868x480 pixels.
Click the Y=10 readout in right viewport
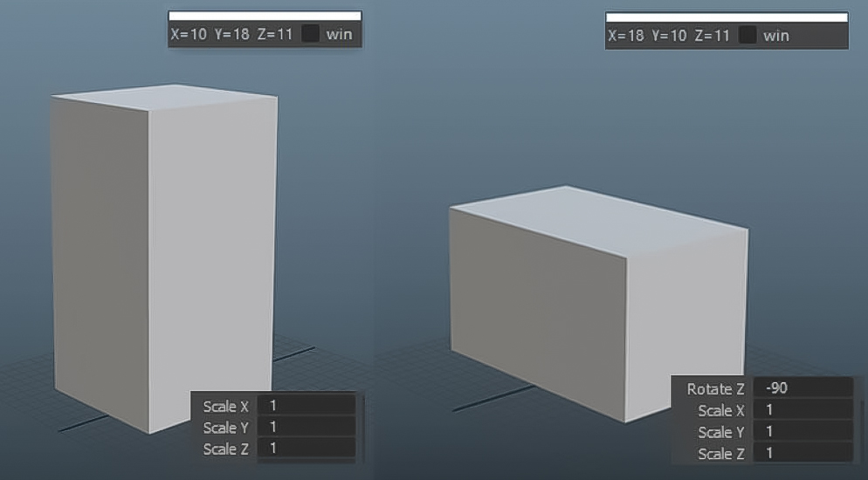pyautogui.click(x=670, y=36)
